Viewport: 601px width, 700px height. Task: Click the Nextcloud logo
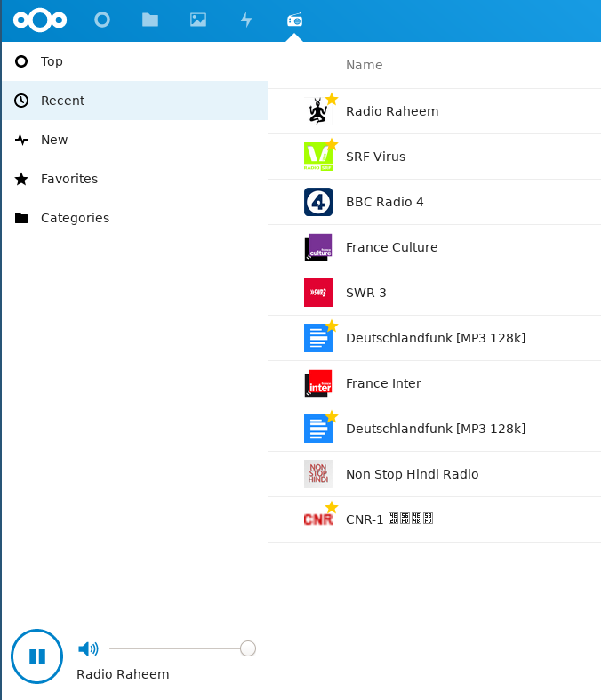40,20
